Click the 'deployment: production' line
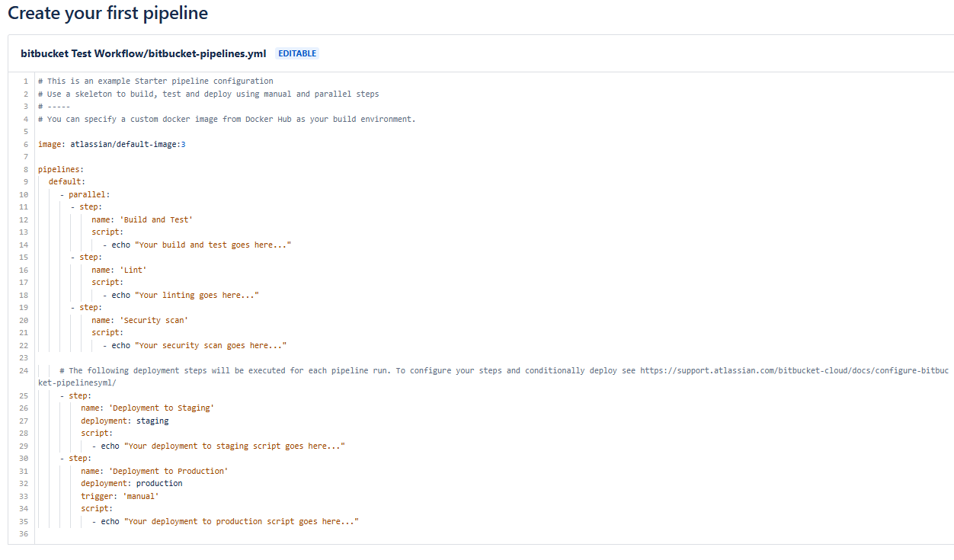The width and height of the screenshot is (954, 560). pos(132,483)
